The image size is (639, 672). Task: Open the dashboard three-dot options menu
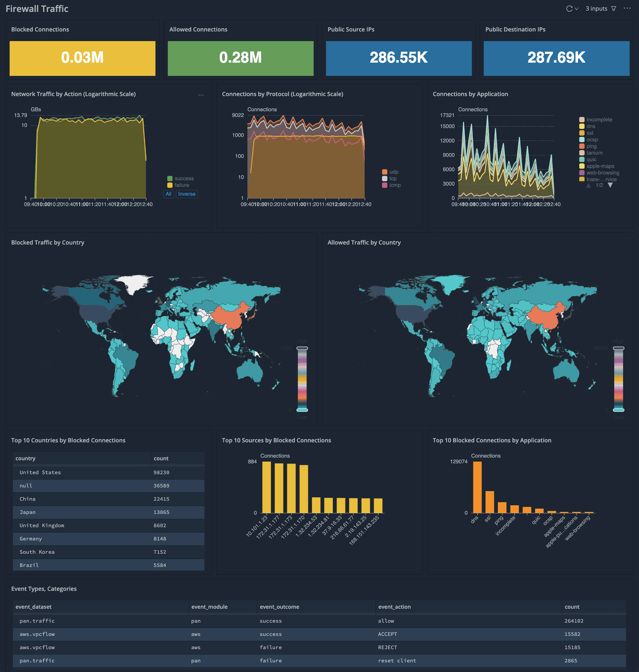(627, 8)
